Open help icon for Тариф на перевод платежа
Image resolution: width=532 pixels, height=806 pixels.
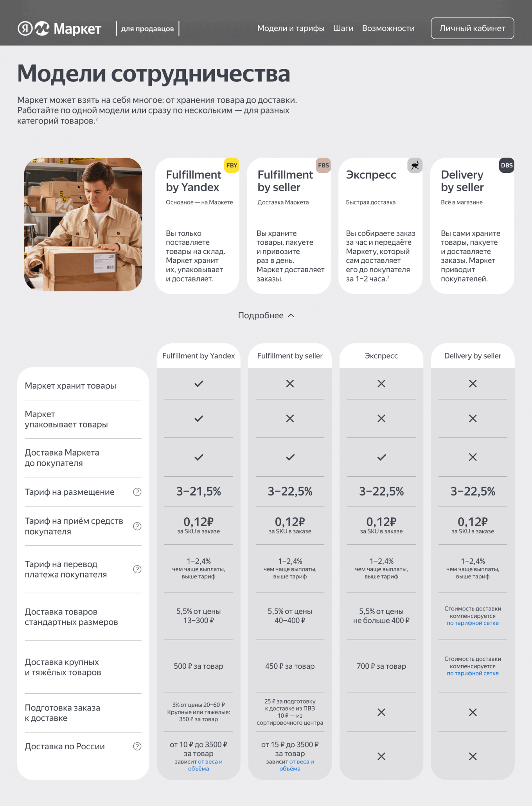[x=137, y=569]
